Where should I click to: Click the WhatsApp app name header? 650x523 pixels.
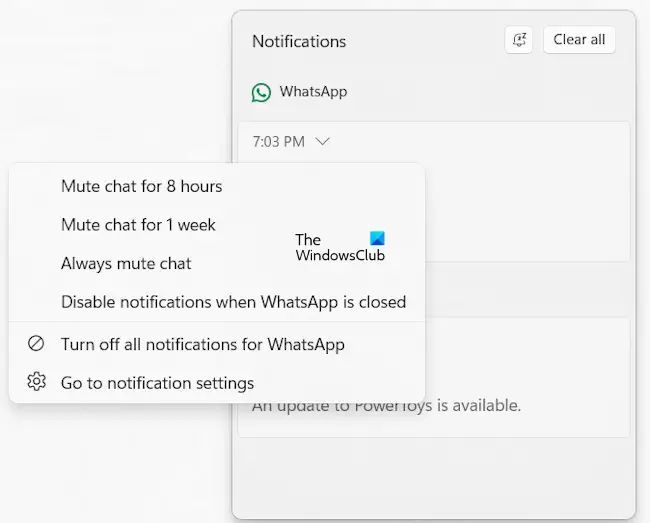(x=313, y=92)
